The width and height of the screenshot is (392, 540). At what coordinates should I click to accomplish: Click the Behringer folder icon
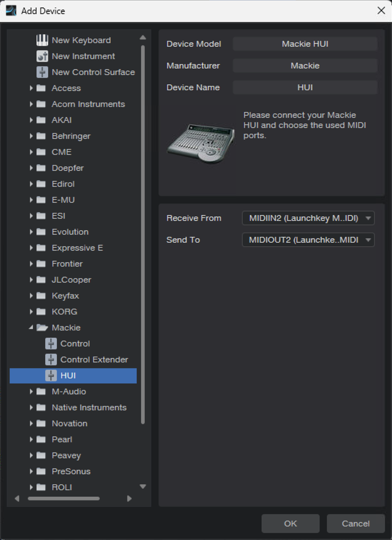[x=41, y=136]
